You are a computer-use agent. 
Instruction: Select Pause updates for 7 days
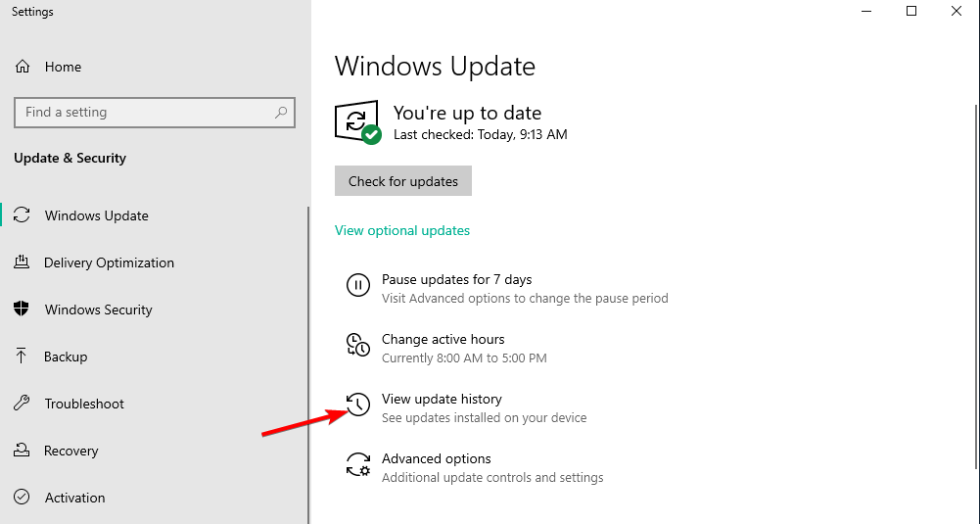pos(457,279)
